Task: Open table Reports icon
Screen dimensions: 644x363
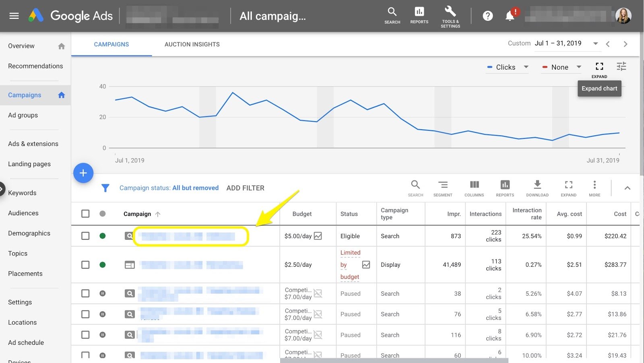Action: click(505, 188)
